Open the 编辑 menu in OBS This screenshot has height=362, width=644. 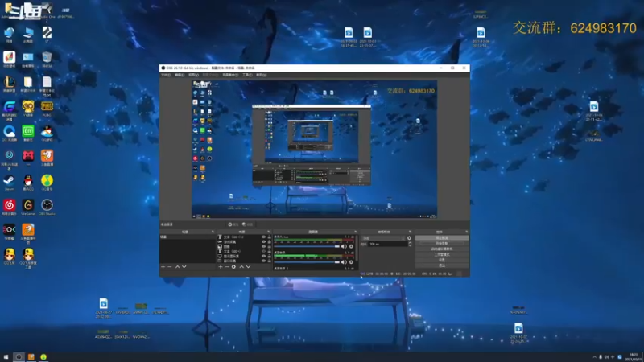coord(180,75)
